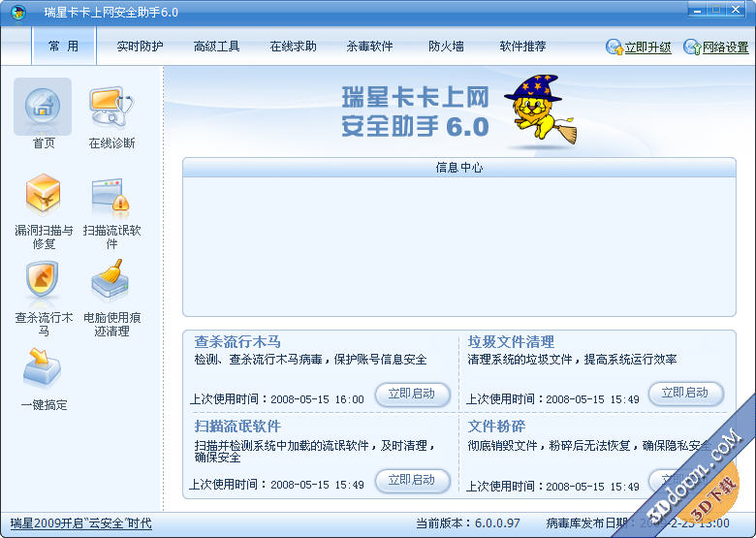Launch 在线诊断 online diagnosis icon
756x538 pixels.
(x=111, y=106)
